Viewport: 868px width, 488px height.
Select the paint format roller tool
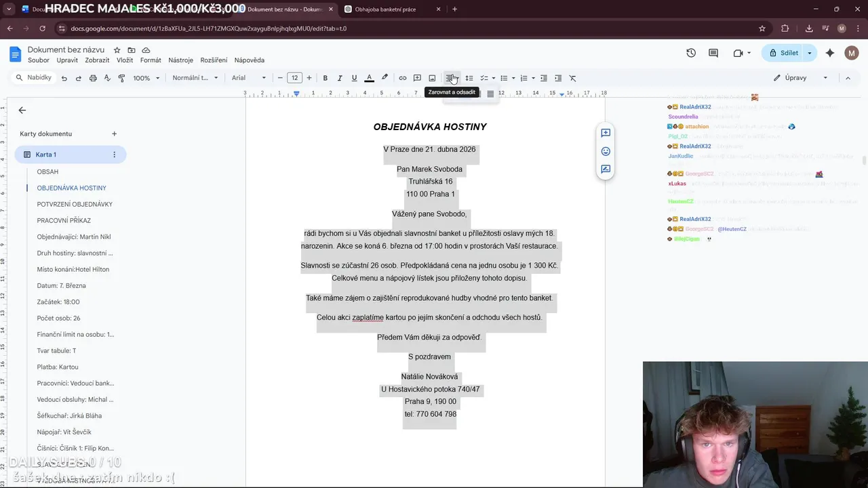(x=121, y=78)
